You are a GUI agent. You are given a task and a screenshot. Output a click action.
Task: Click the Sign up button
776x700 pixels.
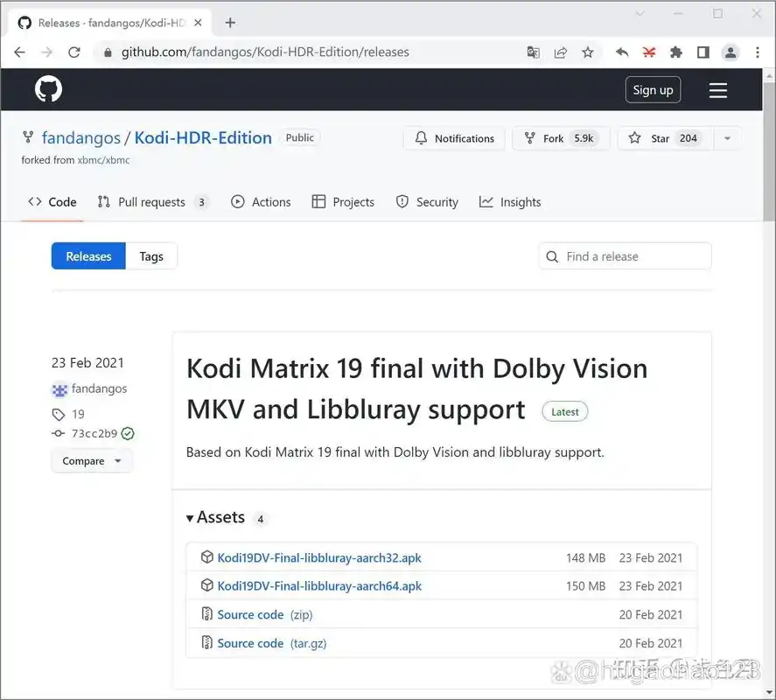tap(653, 90)
